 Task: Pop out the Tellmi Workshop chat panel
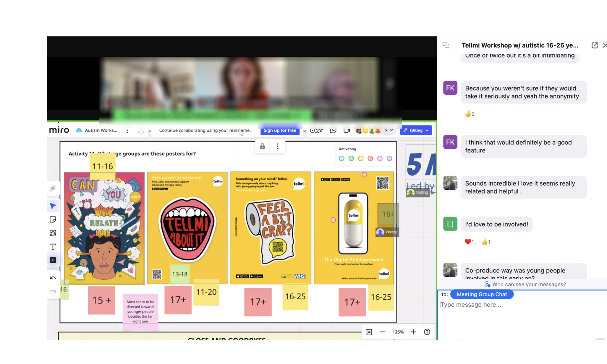click(x=594, y=45)
